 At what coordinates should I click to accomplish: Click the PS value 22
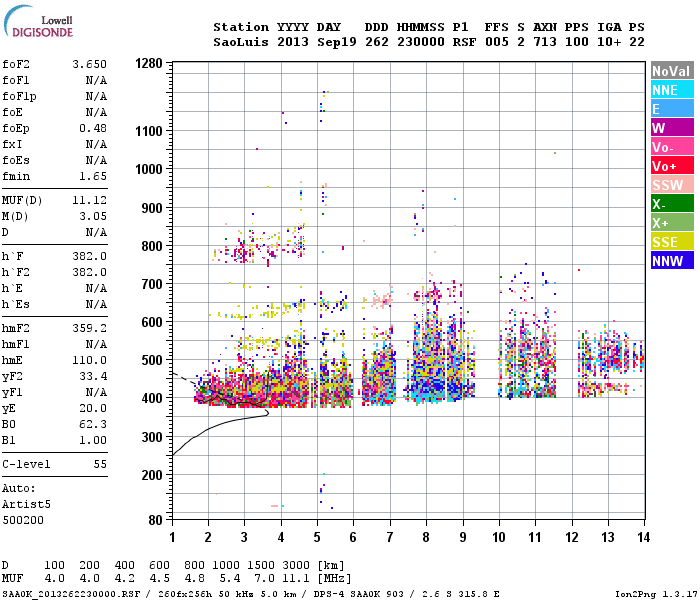coord(637,42)
